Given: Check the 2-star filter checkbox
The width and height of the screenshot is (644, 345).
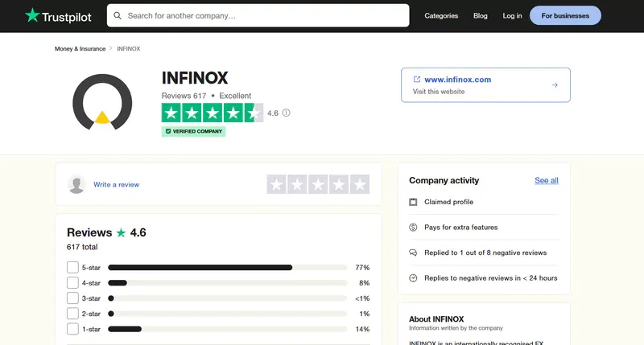Looking at the screenshot, I should coord(72,314).
